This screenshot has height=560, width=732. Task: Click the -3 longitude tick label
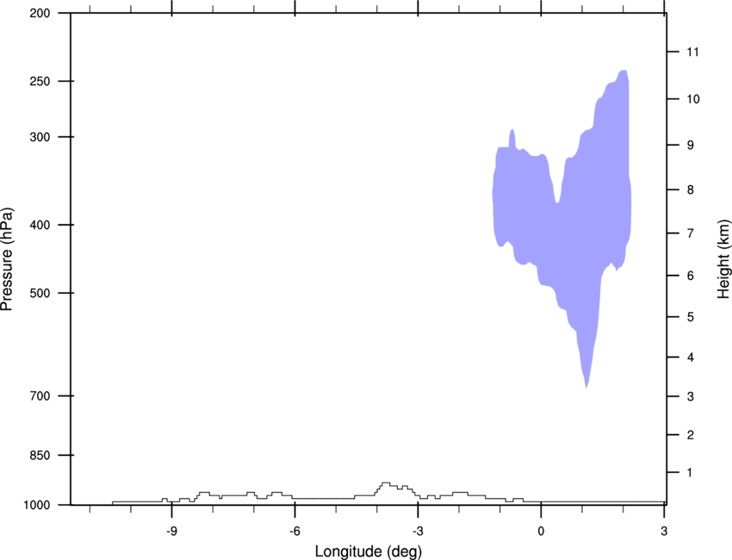point(418,532)
